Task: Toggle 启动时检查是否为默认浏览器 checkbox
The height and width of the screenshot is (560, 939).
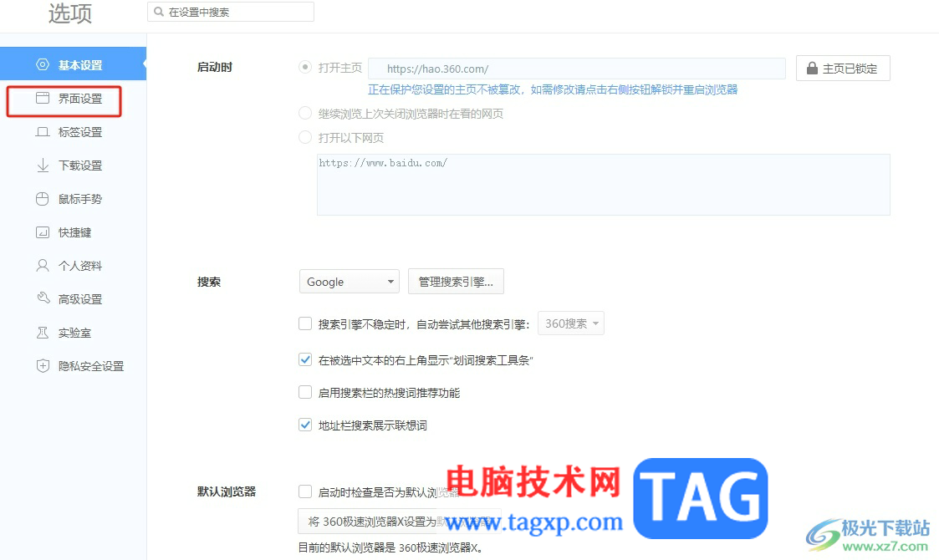Action: (x=305, y=491)
